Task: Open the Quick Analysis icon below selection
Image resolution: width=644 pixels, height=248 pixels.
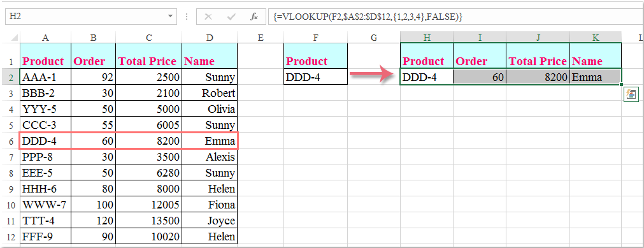Action: coord(630,94)
